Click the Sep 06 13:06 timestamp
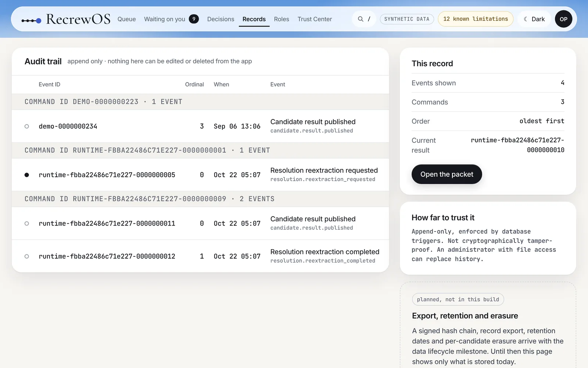The height and width of the screenshot is (368, 588). click(x=237, y=126)
